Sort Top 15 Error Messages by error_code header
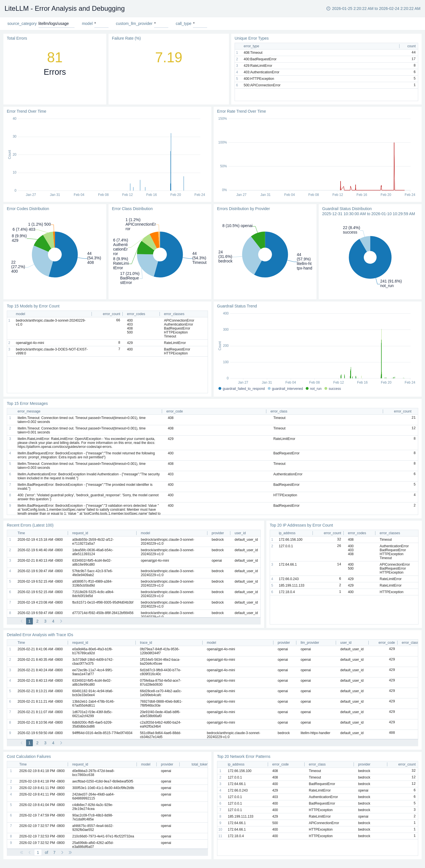Screen dimensions: 425x868 click(174, 411)
